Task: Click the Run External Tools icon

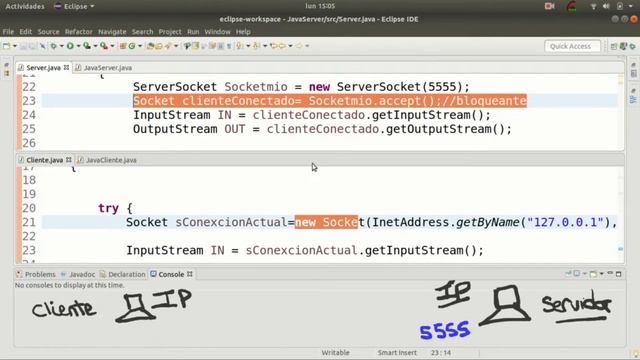Action: [x=104, y=46]
